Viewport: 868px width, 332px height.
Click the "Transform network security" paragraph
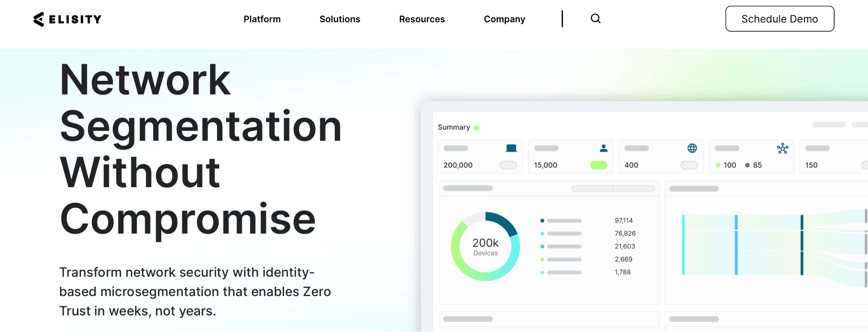tap(195, 291)
